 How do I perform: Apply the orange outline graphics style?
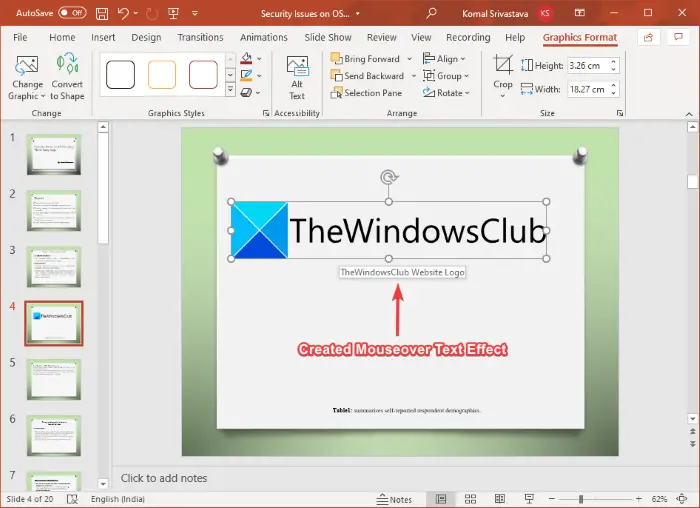click(x=162, y=75)
